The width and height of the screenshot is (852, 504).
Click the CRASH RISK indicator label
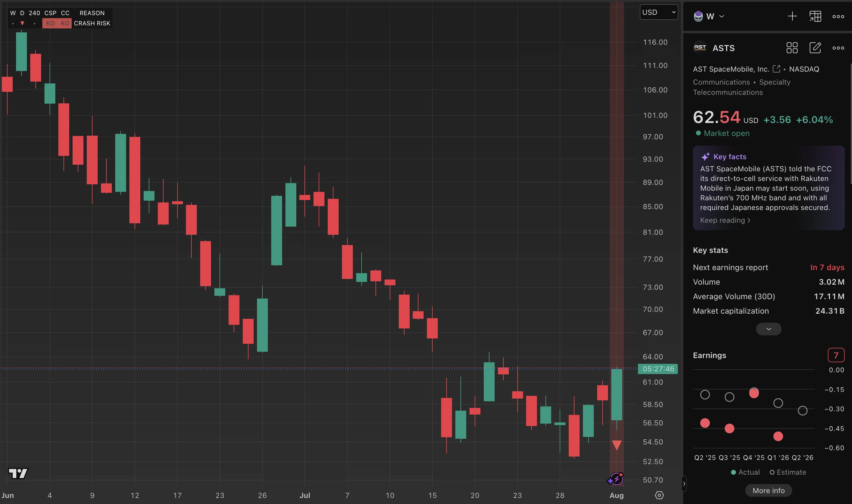92,23
